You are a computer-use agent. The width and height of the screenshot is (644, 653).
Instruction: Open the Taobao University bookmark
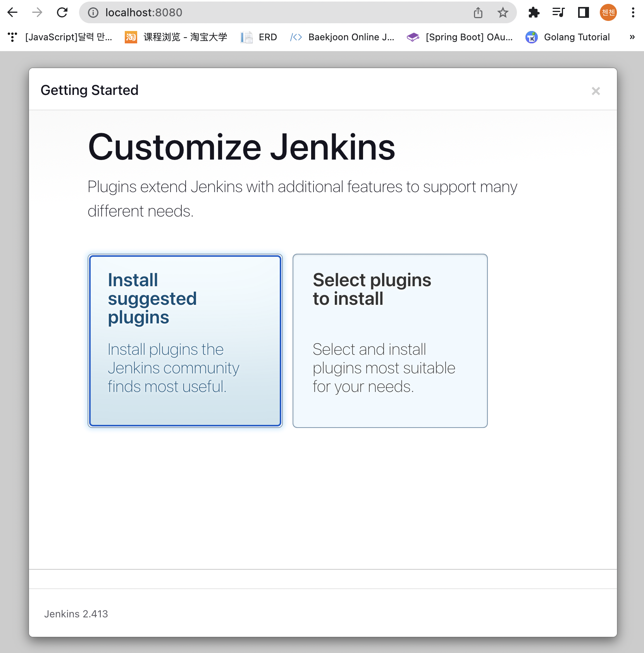click(176, 37)
